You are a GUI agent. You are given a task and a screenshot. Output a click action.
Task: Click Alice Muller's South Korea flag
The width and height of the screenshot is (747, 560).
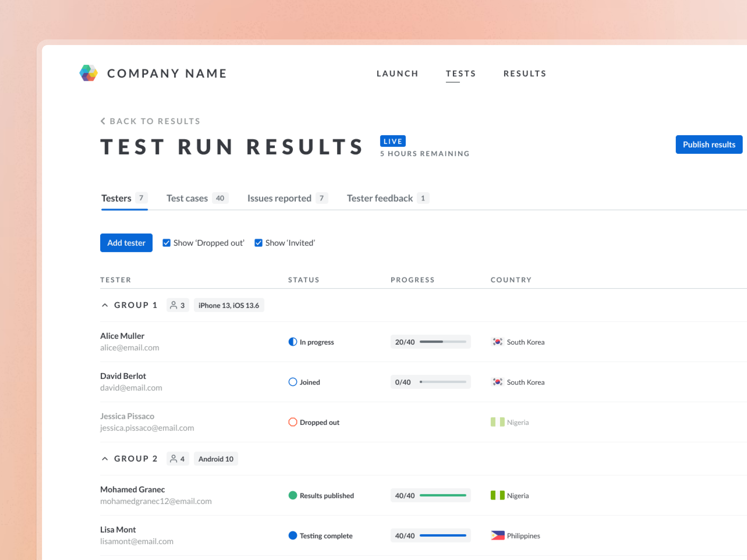pos(497,342)
